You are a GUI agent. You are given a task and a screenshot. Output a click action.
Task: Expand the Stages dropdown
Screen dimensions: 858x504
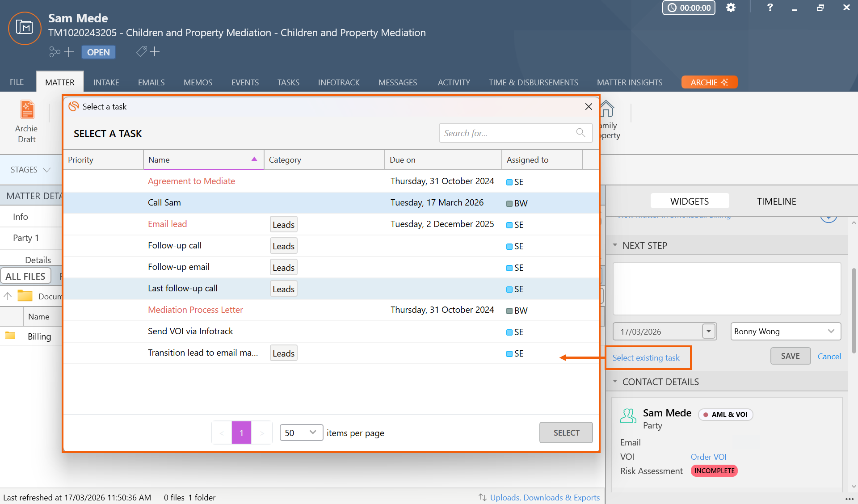[30, 170]
